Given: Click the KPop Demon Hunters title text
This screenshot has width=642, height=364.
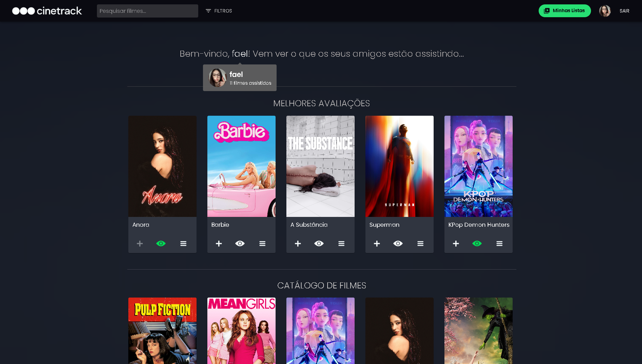Looking at the screenshot, I should tap(479, 225).
